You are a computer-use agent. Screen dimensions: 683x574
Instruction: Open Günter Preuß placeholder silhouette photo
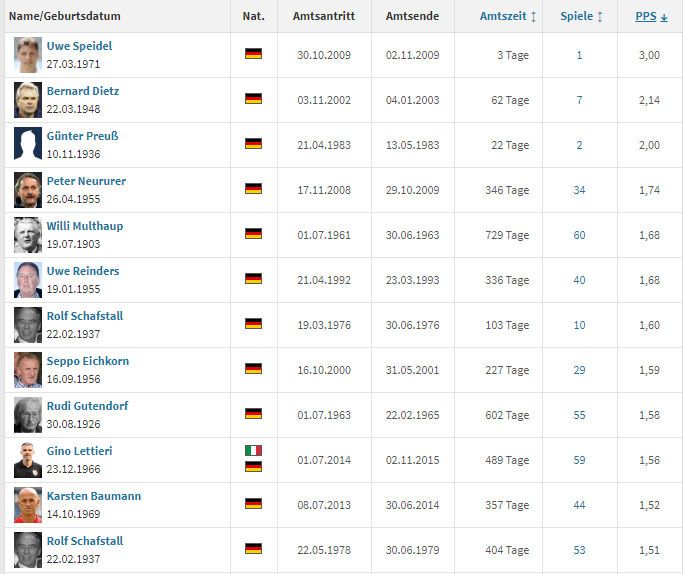point(28,144)
